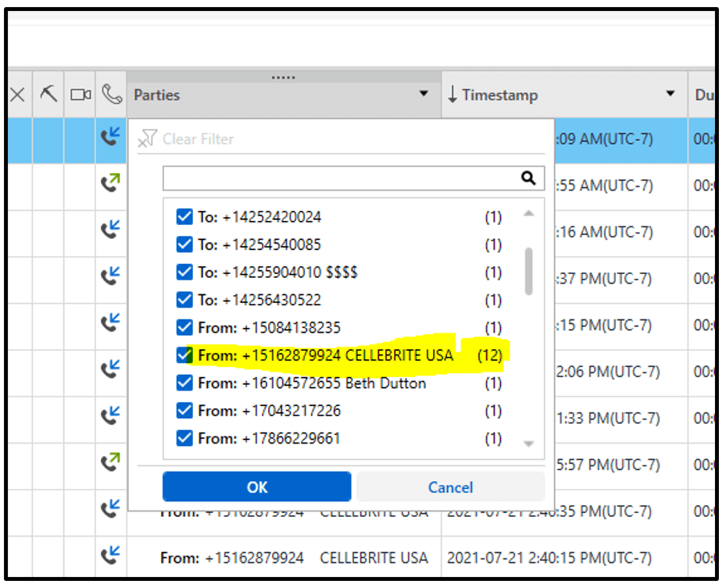Click the X column header icon
The image size is (726, 588).
pos(18,94)
